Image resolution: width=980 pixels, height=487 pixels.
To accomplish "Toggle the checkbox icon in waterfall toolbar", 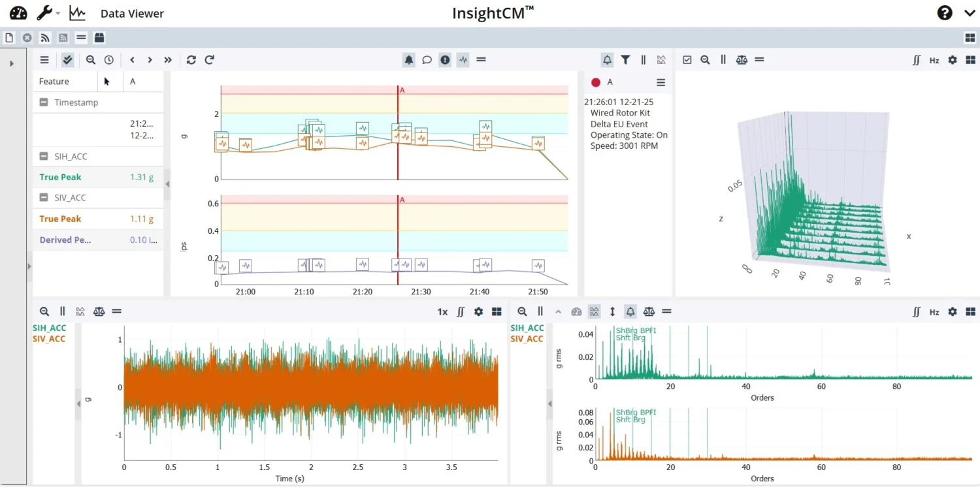I will coord(687,60).
